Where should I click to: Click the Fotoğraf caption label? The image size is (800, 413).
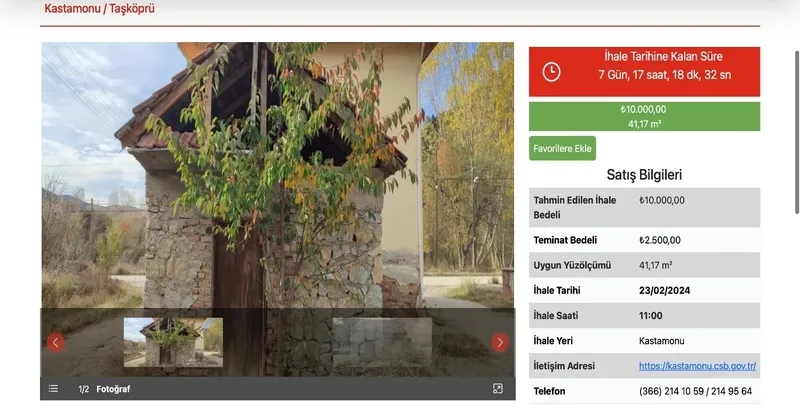tap(113, 389)
